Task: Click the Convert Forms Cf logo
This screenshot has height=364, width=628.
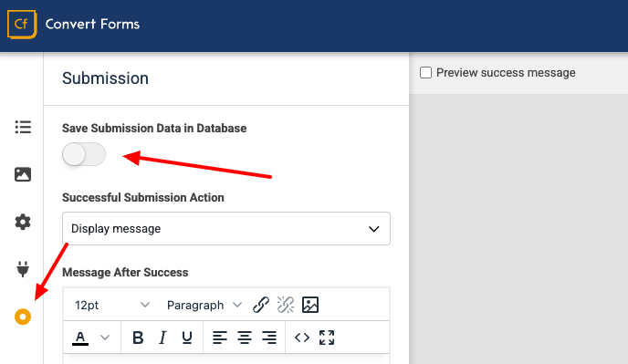Action: 22,25
